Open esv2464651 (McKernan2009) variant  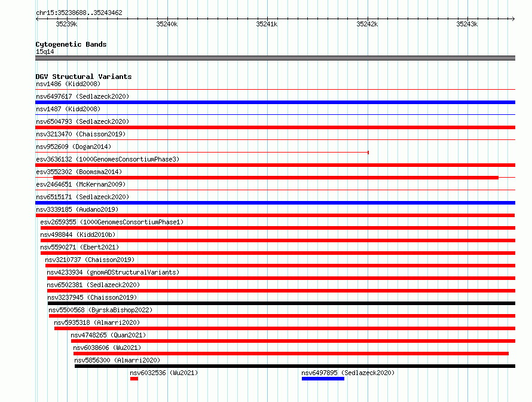(x=81, y=184)
